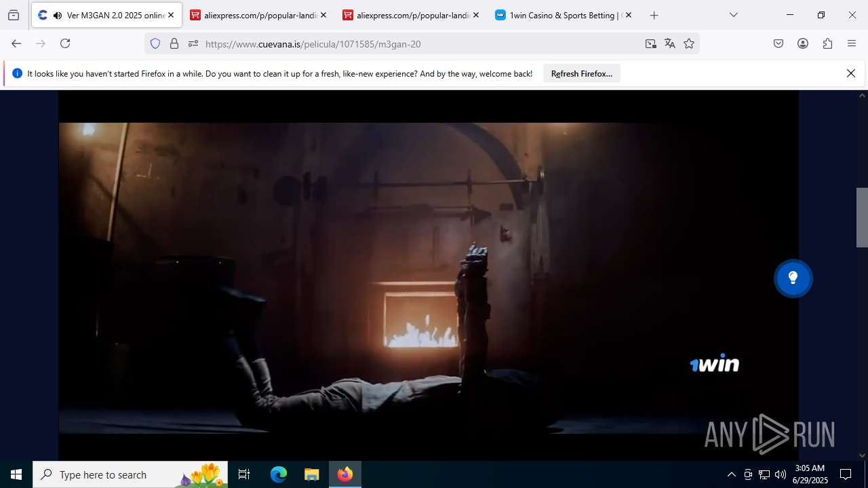Open extensions puzzle icon
This screenshot has width=868, height=488.
point(827,43)
